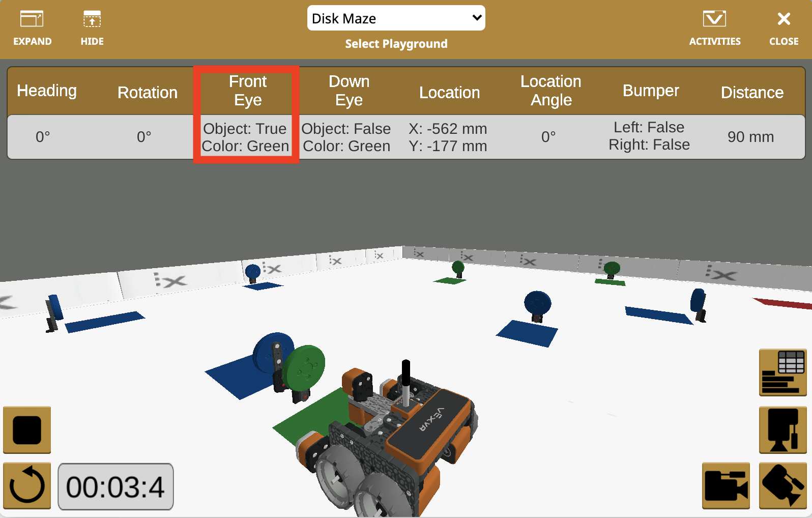This screenshot has height=518, width=812.
Task: Click the Location X and Y coordinates
Action: tap(448, 137)
